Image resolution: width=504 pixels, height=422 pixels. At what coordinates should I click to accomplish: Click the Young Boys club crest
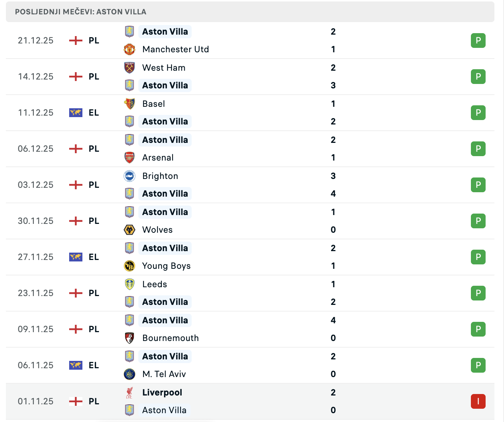tap(129, 266)
